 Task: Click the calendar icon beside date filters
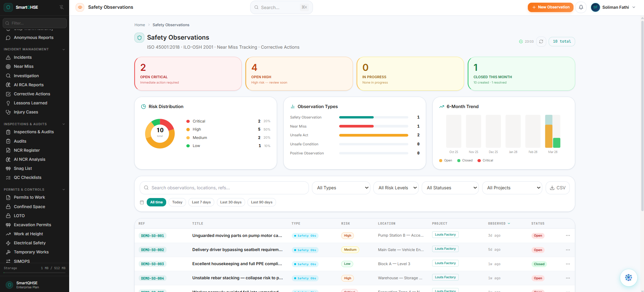point(142,202)
